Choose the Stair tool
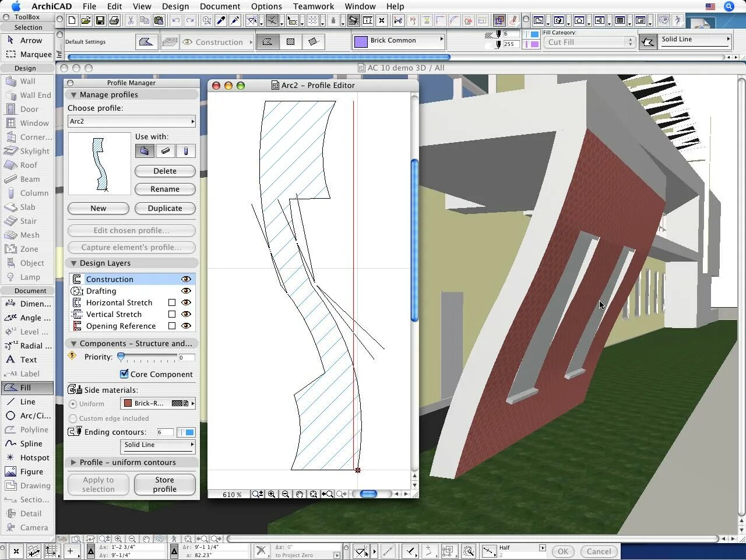Image resolution: width=746 pixels, height=560 pixels. [x=28, y=221]
